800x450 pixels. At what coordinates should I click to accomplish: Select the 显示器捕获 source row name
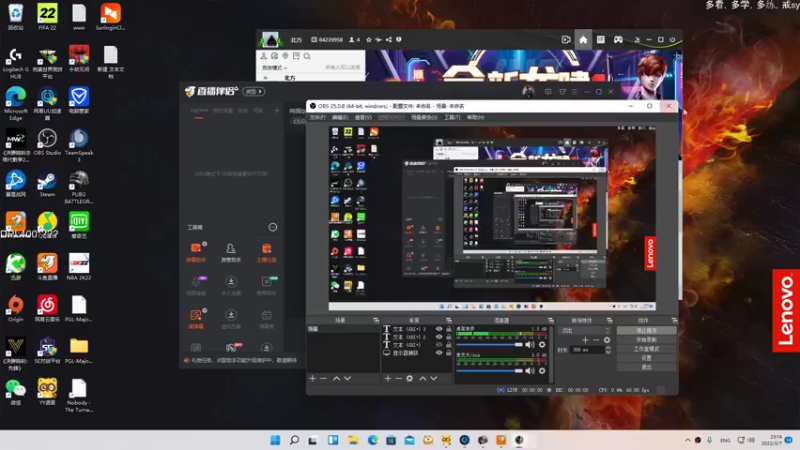pyautogui.click(x=406, y=353)
